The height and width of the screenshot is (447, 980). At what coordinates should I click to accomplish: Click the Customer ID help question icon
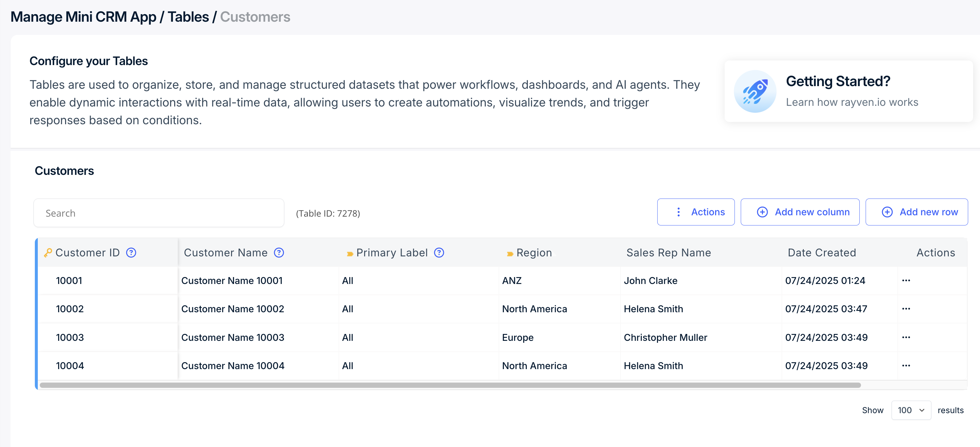[131, 253]
